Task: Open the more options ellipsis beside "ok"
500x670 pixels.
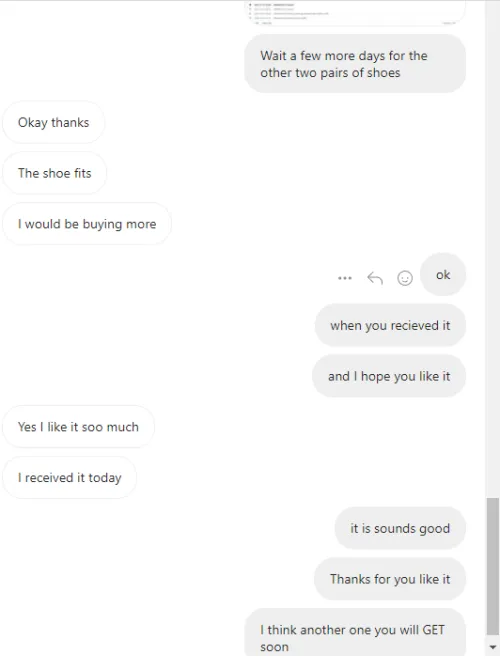Action: coord(344,278)
